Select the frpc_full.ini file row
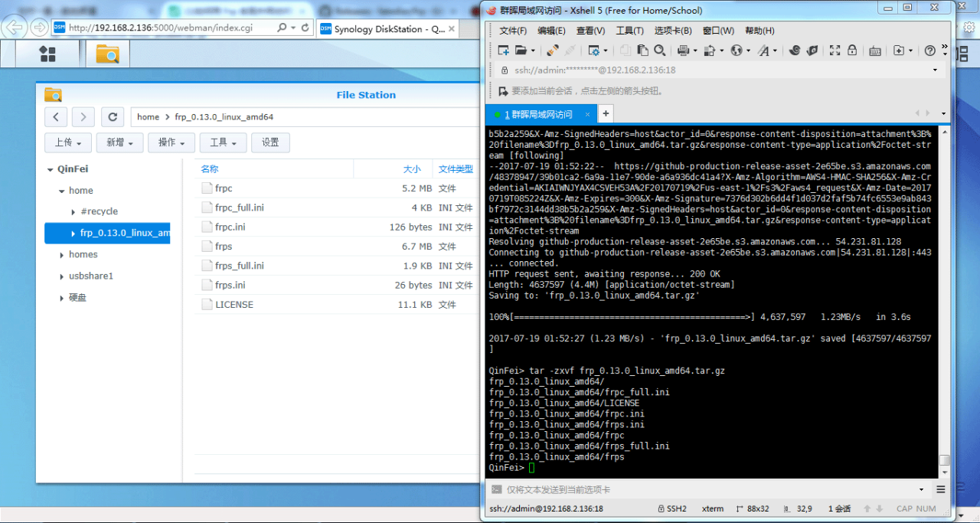Viewport: 980px width, 523px height. point(239,208)
